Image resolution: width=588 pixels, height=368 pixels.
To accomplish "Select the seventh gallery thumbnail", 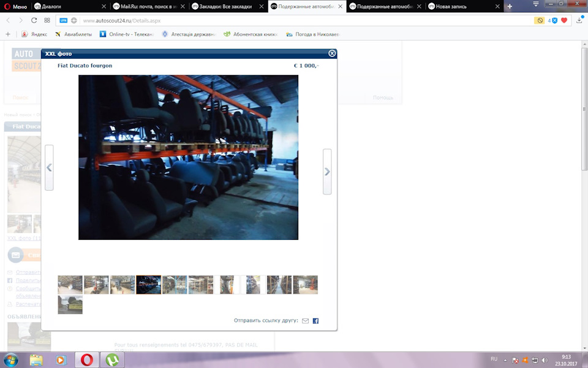I will point(227,285).
